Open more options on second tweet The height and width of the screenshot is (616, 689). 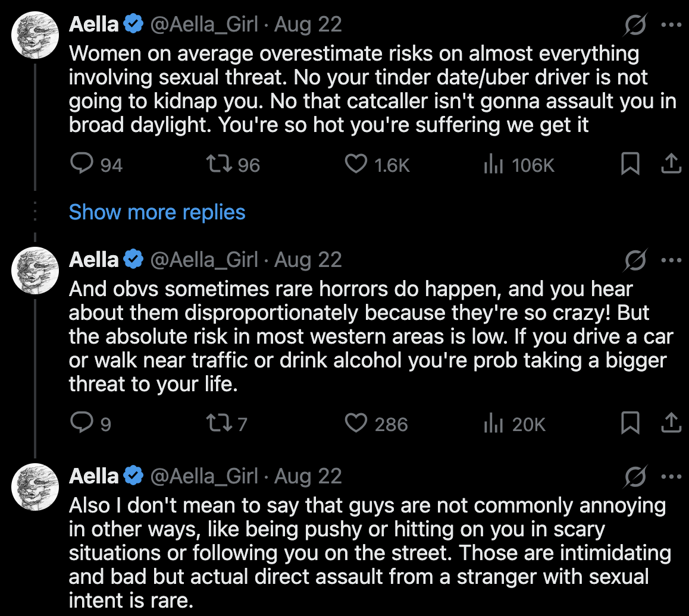click(671, 260)
